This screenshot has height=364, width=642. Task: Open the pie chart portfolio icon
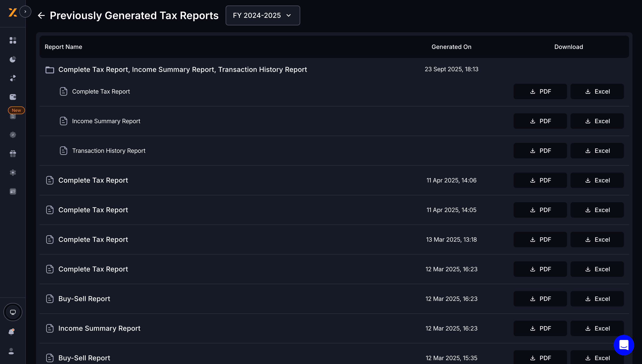tap(13, 59)
